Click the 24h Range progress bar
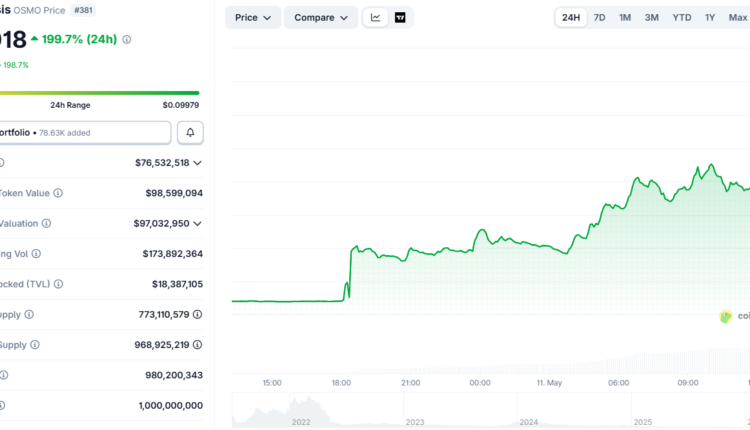 click(x=99, y=93)
